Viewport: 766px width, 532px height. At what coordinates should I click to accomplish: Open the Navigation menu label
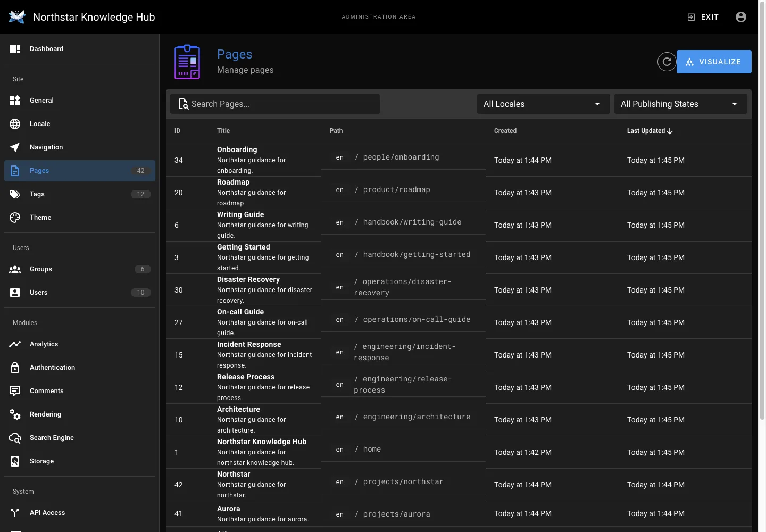click(46, 147)
